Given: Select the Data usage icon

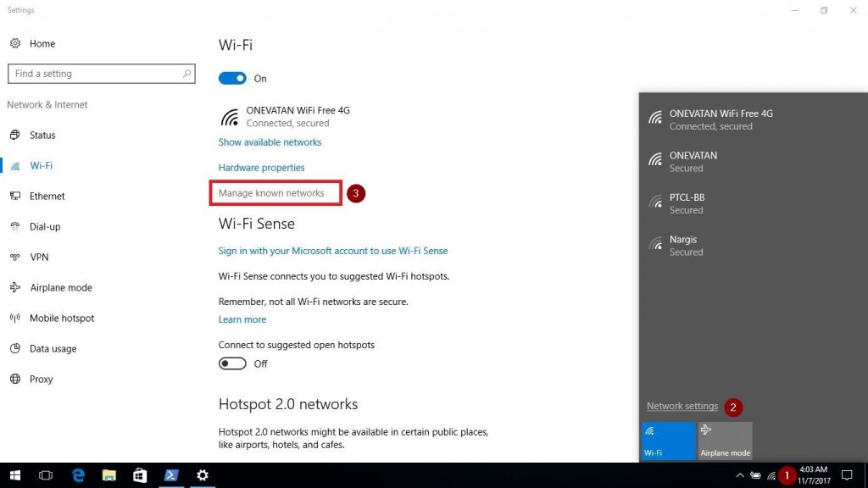Looking at the screenshot, I should (17, 348).
